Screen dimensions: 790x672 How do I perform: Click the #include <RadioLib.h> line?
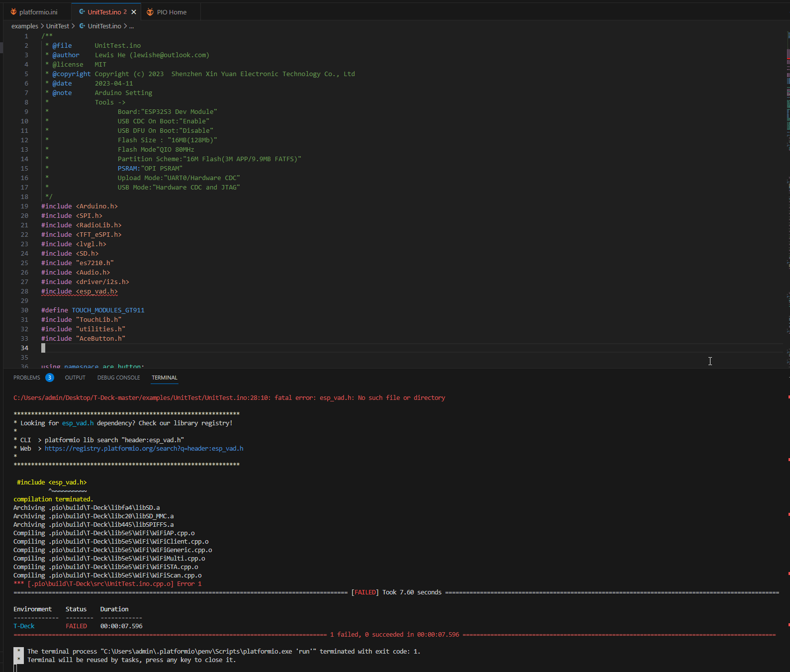coord(82,225)
